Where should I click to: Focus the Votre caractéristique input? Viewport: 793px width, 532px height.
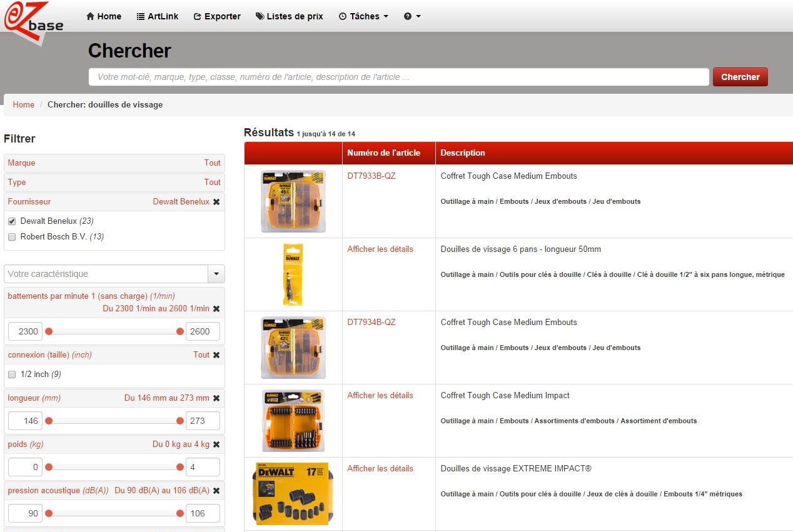pyautogui.click(x=106, y=274)
